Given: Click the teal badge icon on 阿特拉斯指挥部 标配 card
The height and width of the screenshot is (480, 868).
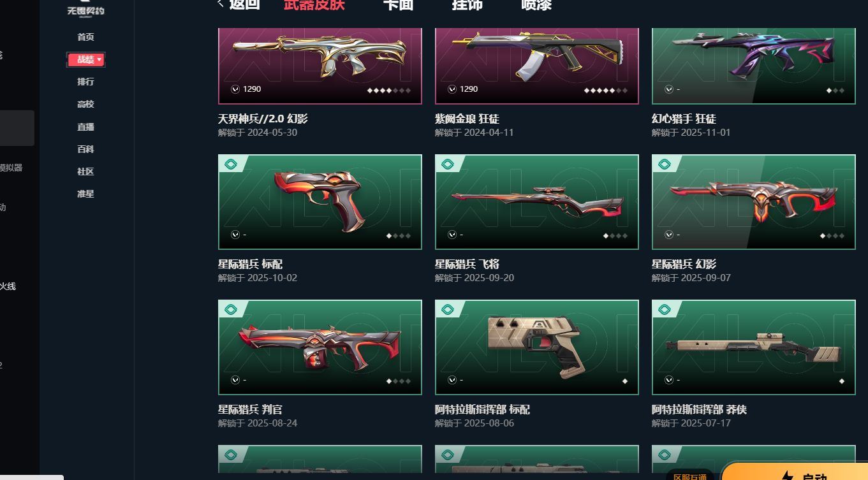Looking at the screenshot, I should (x=448, y=310).
